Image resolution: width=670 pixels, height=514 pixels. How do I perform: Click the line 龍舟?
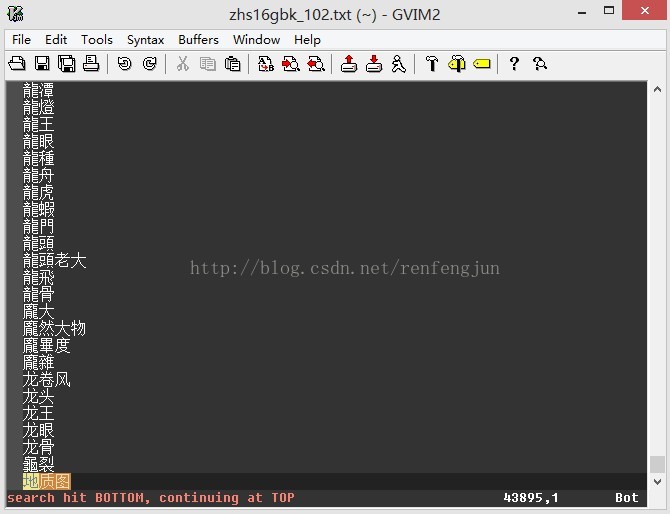(x=38, y=175)
